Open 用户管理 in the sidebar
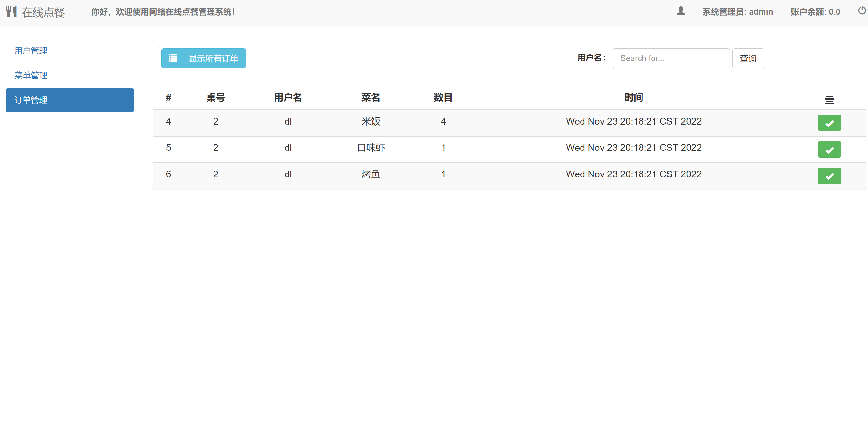868x431 pixels. pos(31,51)
